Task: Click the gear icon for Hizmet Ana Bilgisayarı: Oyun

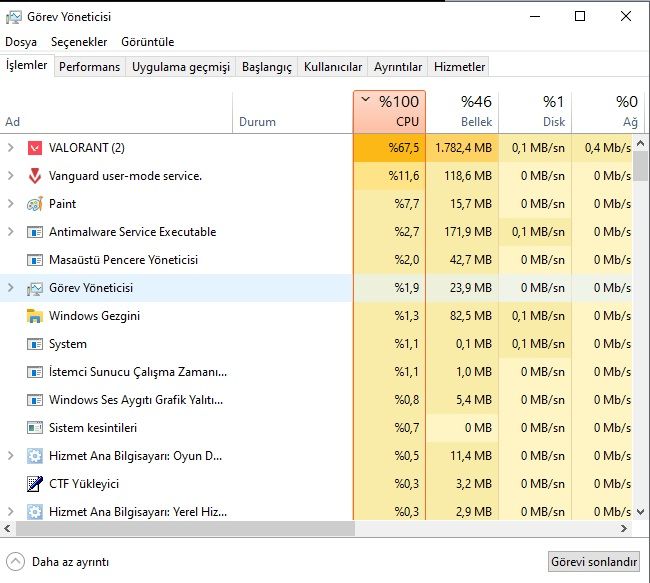Action: tap(35, 456)
